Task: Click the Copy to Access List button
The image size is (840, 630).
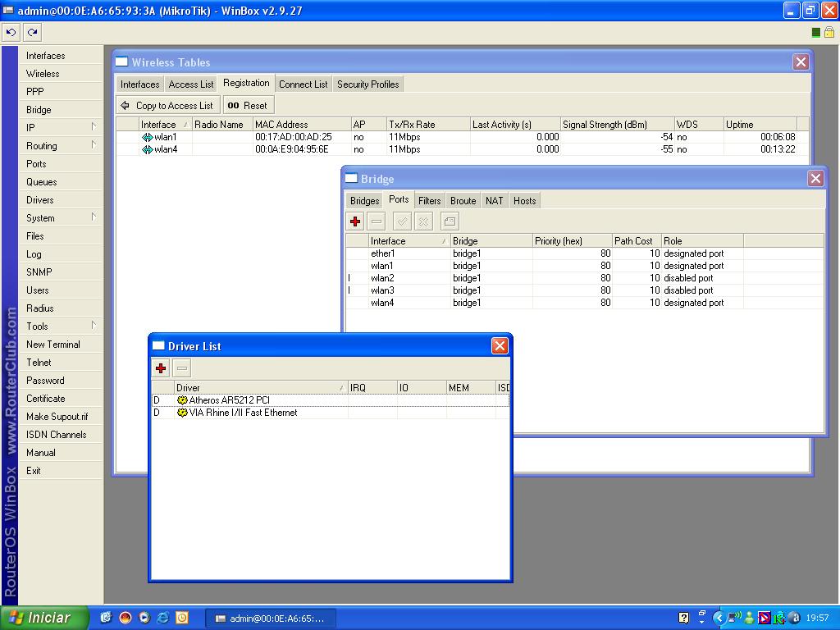Action: [x=168, y=106]
